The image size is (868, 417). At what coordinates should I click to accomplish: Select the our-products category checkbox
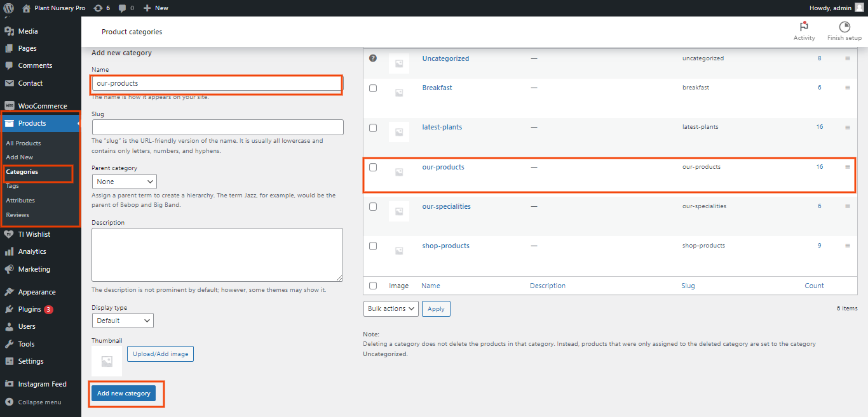coord(373,168)
